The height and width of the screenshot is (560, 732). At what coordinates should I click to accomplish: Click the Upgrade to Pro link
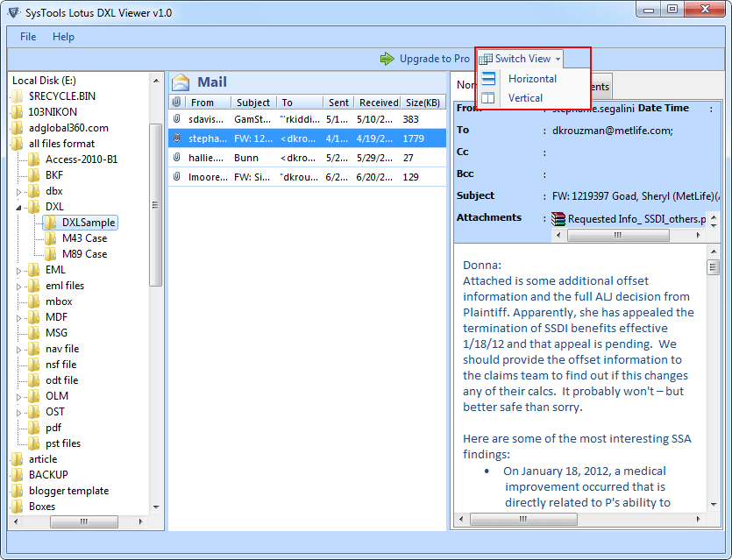tap(435, 59)
